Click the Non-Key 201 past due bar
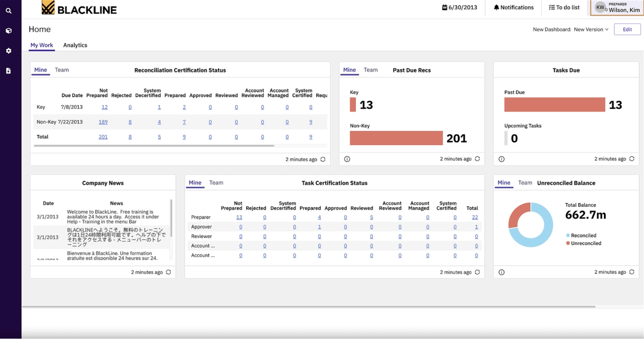 pyautogui.click(x=396, y=138)
